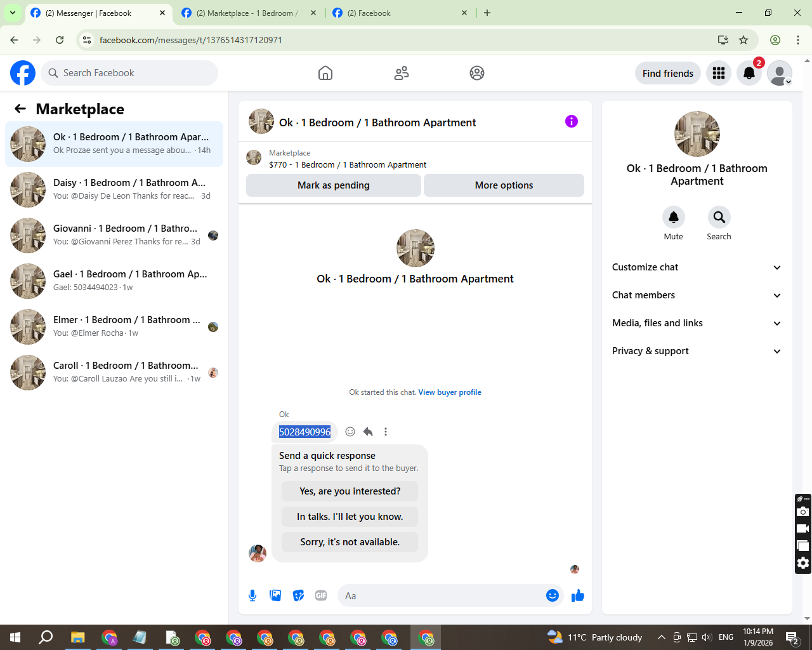View site information icon in address bar
This screenshot has height=650, width=812.
pyautogui.click(x=88, y=40)
